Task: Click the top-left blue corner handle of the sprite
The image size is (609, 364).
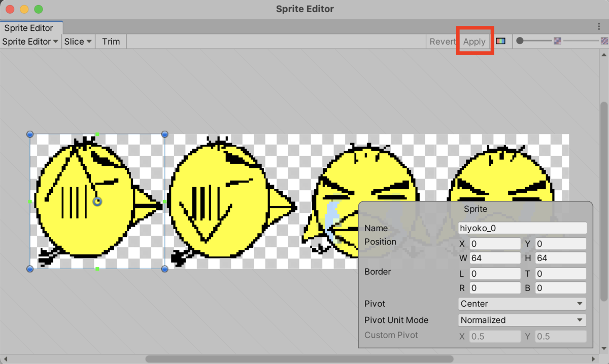Action: pyautogui.click(x=30, y=134)
